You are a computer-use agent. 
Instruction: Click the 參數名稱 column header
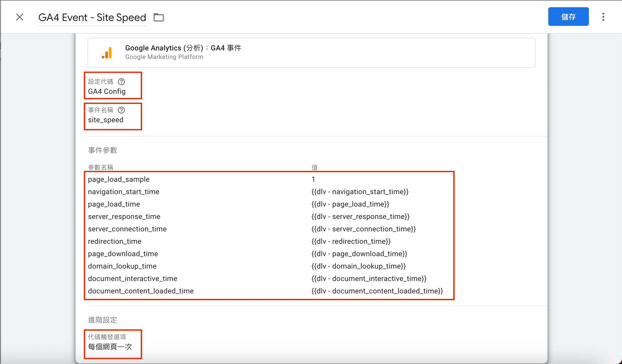click(100, 167)
